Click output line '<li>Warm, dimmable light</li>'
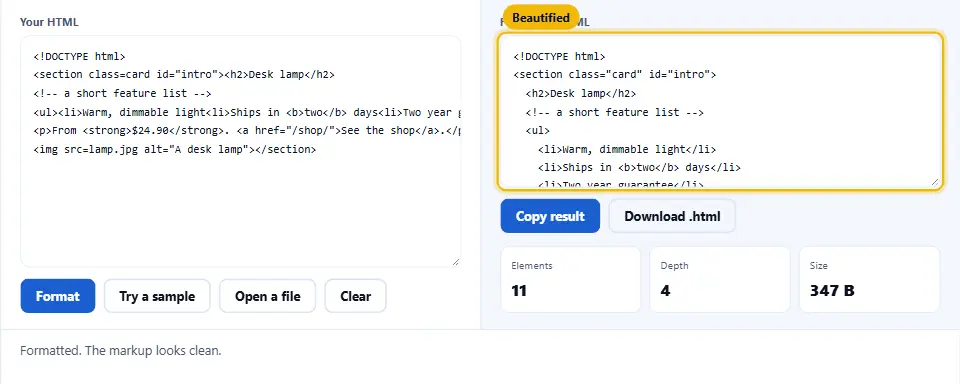The image size is (960, 384). tap(627, 149)
